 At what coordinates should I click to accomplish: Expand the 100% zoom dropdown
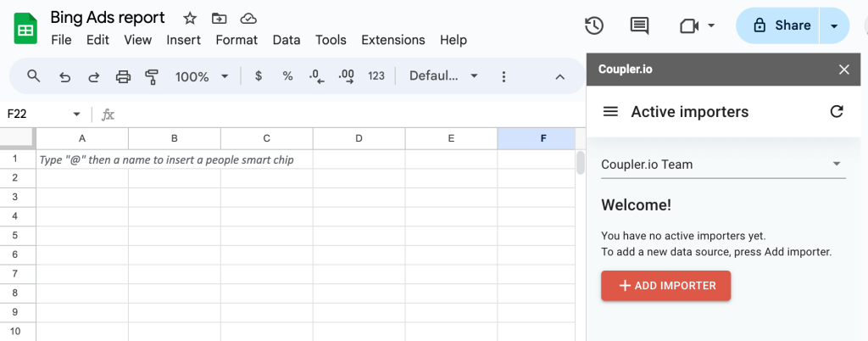click(202, 76)
